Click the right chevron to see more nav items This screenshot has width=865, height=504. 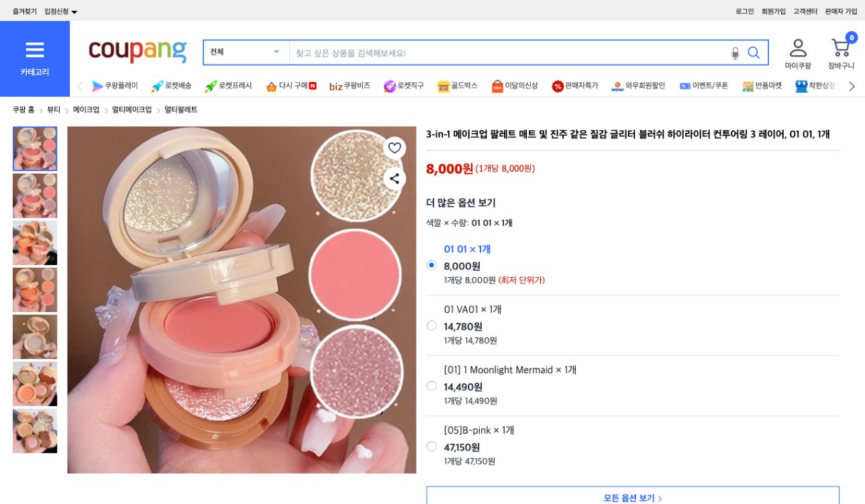coord(852,86)
